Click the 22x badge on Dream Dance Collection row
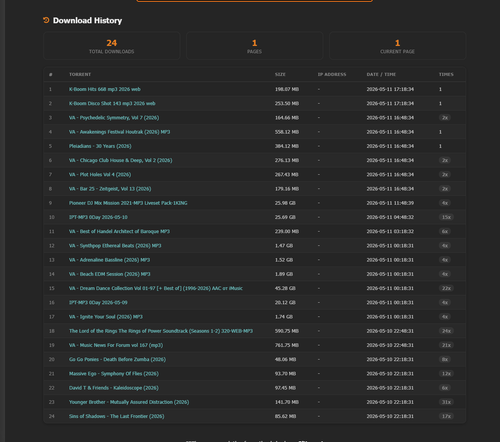Image resolution: width=500 pixels, height=442 pixels. pyautogui.click(x=446, y=288)
